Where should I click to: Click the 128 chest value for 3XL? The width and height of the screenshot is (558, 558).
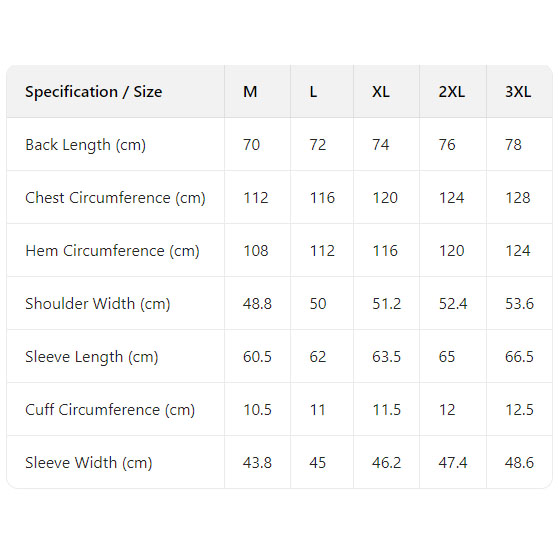click(x=518, y=198)
